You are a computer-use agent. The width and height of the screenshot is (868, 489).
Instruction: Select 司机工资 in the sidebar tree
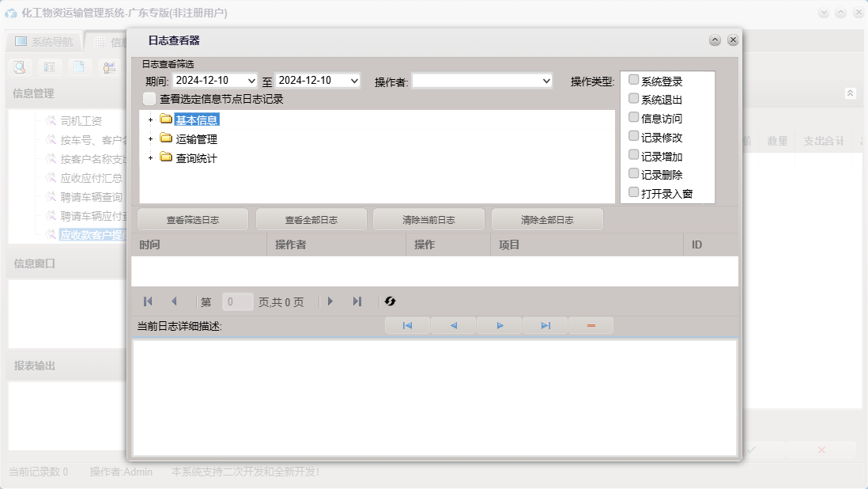coord(81,121)
